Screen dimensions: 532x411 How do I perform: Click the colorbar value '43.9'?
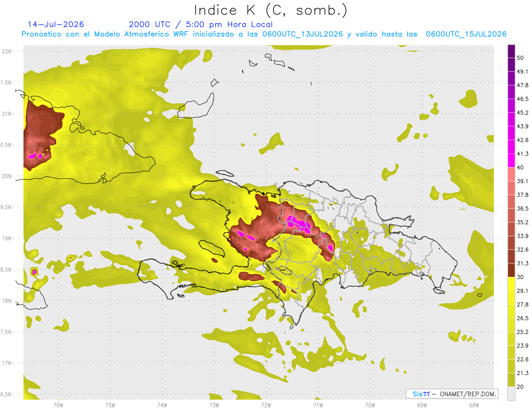point(523,126)
